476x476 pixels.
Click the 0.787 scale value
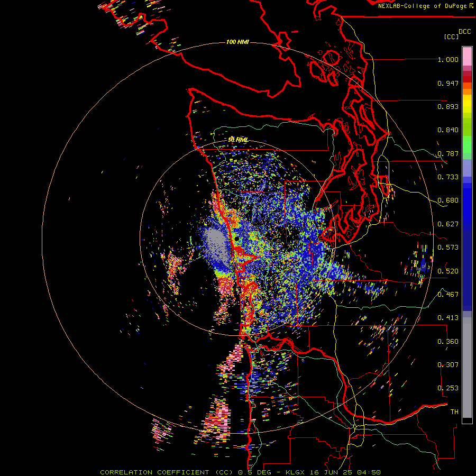click(x=448, y=153)
